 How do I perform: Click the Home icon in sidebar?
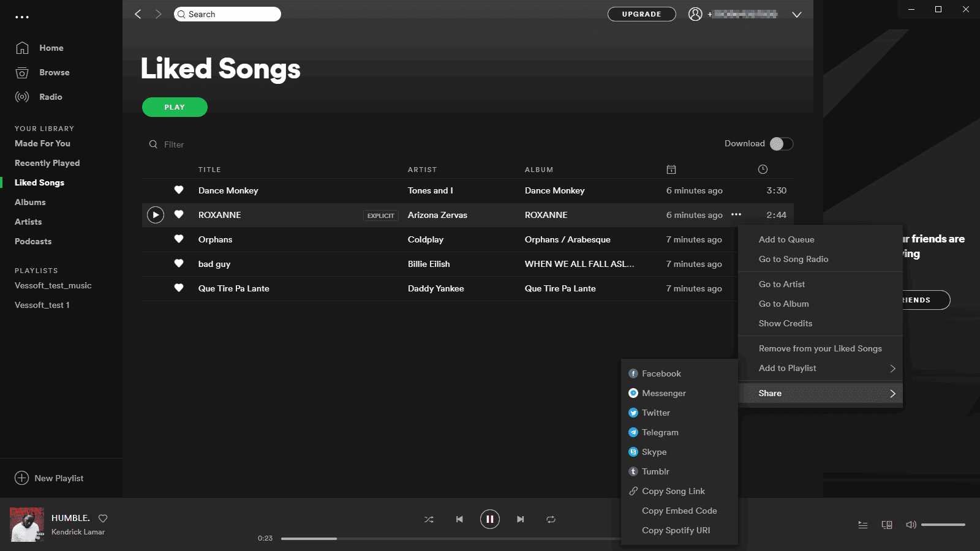(x=22, y=48)
